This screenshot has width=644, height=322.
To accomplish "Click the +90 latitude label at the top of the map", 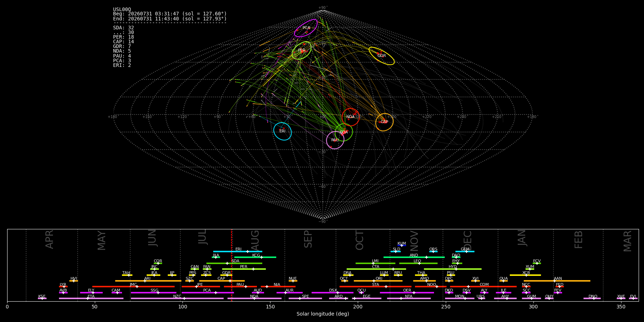I will click(x=323, y=8).
